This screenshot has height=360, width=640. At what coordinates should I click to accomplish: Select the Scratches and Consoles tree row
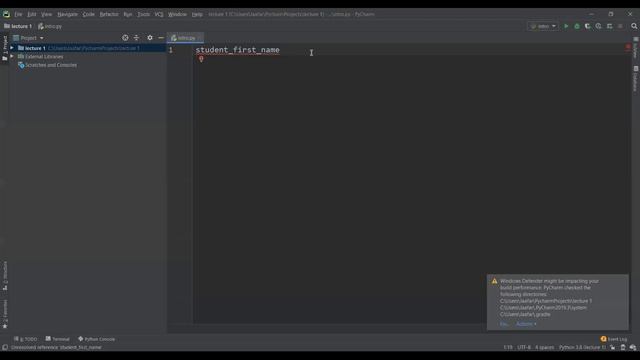pyautogui.click(x=88, y=65)
